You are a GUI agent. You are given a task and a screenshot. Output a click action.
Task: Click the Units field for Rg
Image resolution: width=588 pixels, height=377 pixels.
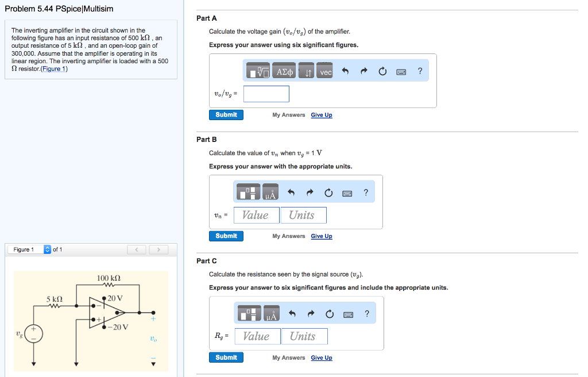pyautogui.click(x=304, y=336)
